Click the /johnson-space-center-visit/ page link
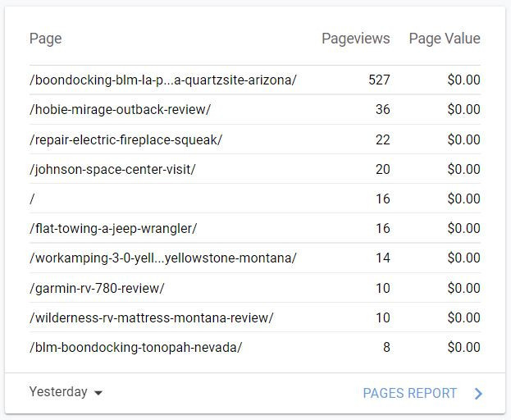This screenshot has width=511, height=420. [112, 169]
